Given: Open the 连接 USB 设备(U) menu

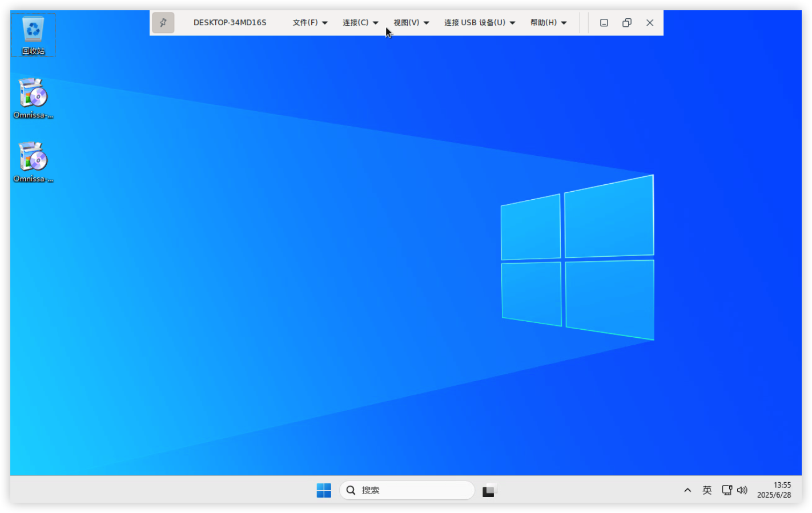Looking at the screenshot, I should (480, 23).
